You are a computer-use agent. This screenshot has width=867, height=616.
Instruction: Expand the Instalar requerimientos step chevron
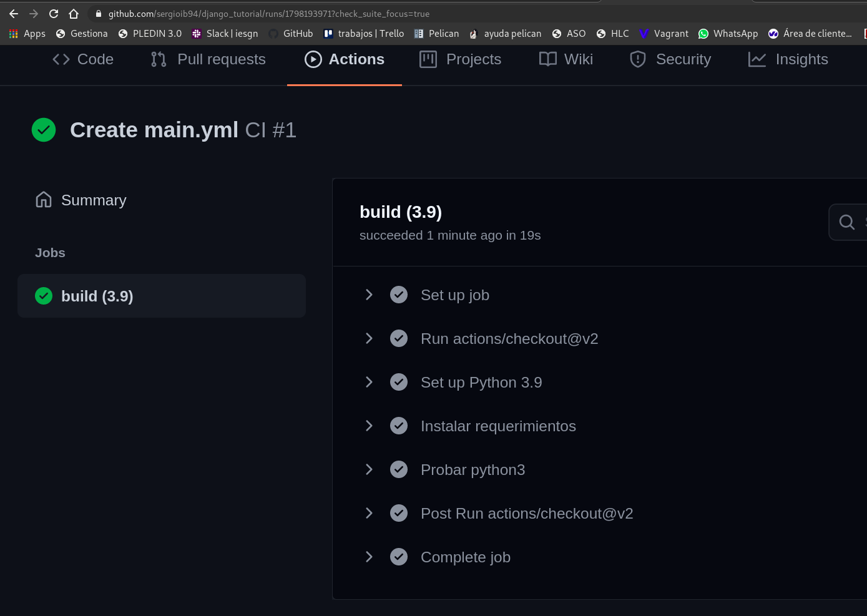tap(369, 426)
